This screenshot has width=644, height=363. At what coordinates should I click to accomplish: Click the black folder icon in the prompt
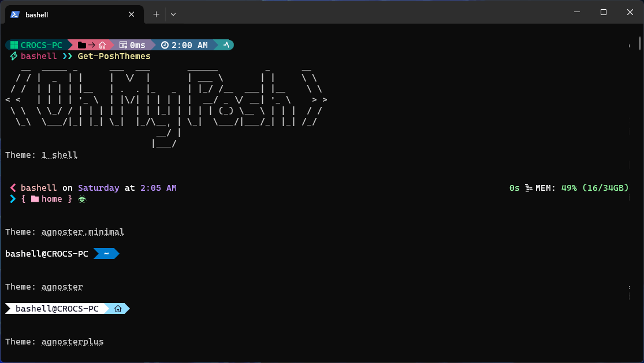click(82, 45)
